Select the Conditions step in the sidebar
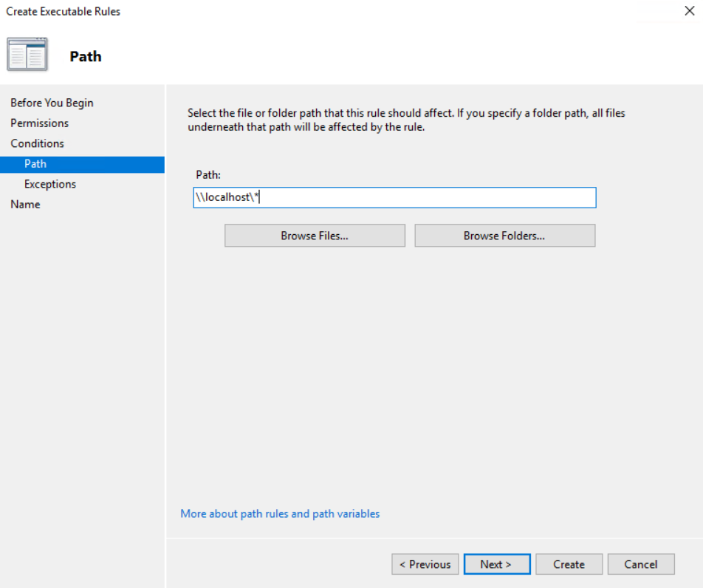This screenshot has width=703, height=588. click(37, 143)
